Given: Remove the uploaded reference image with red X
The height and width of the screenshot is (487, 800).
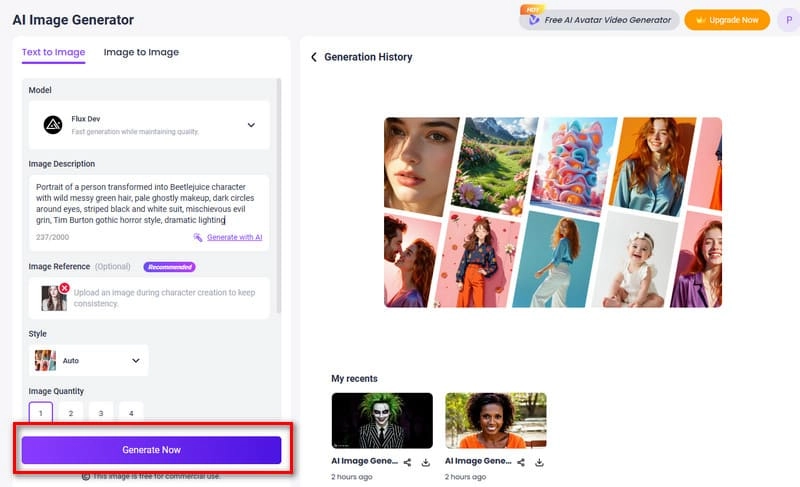Looking at the screenshot, I should point(64,288).
